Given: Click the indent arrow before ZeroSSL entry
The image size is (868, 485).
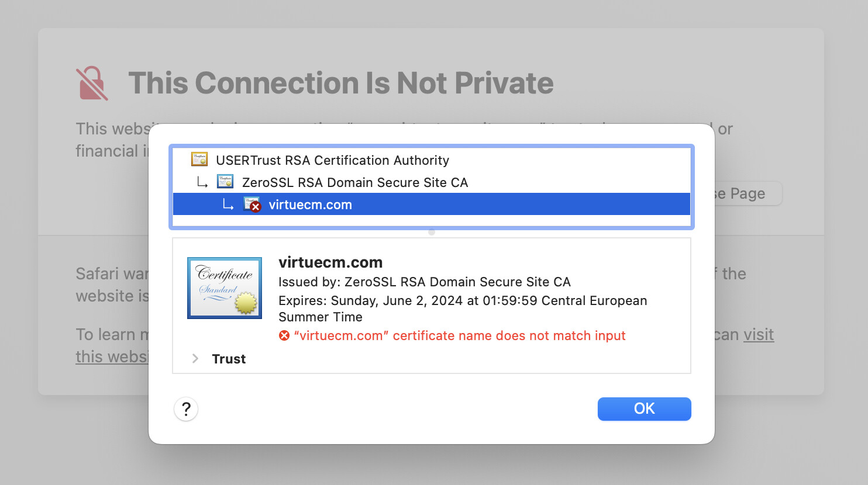Looking at the screenshot, I should coord(202,182).
